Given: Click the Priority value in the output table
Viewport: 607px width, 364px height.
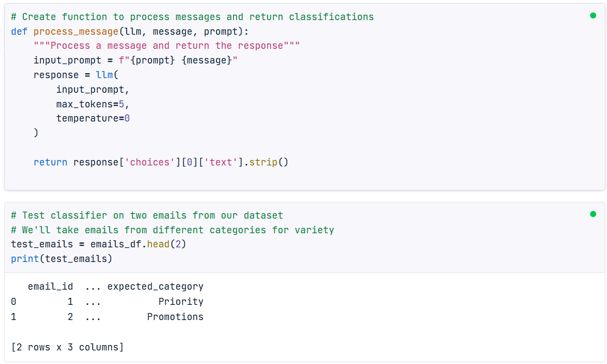Looking at the screenshot, I should point(181,302).
